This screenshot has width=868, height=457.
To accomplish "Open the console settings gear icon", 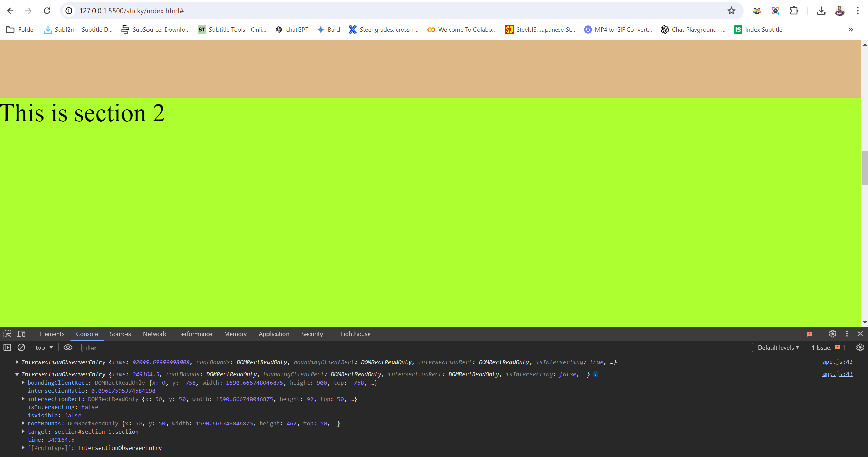I will [860, 347].
